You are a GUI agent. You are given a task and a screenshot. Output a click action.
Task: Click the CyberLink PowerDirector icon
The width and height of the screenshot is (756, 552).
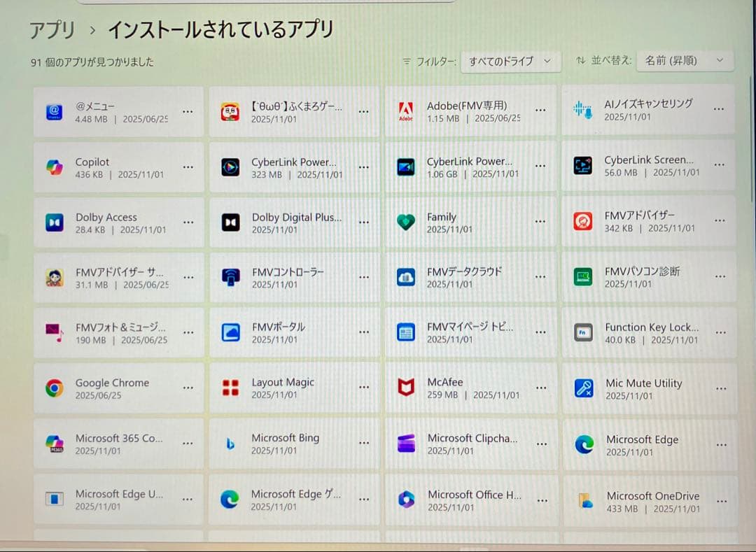pyautogui.click(x=407, y=166)
